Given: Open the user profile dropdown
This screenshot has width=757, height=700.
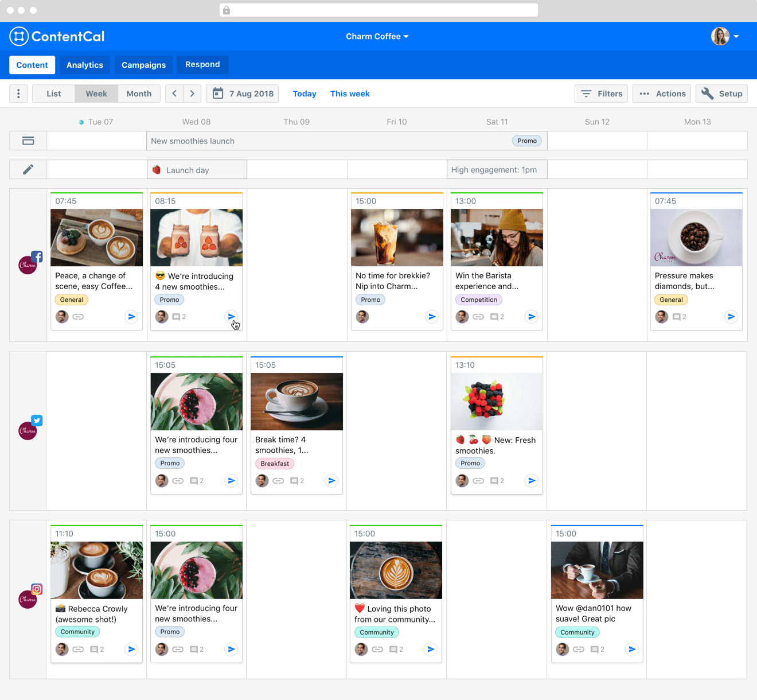Looking at the screenshot, I should pos(725,36).
